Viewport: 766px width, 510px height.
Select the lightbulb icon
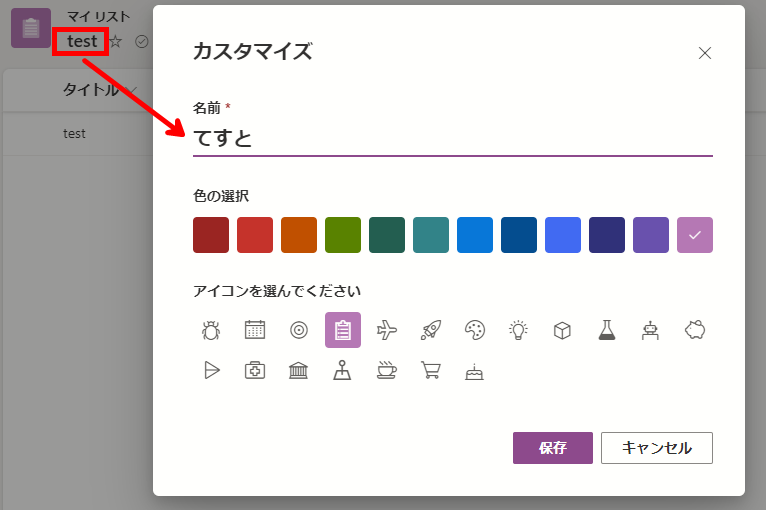[519, 330]
